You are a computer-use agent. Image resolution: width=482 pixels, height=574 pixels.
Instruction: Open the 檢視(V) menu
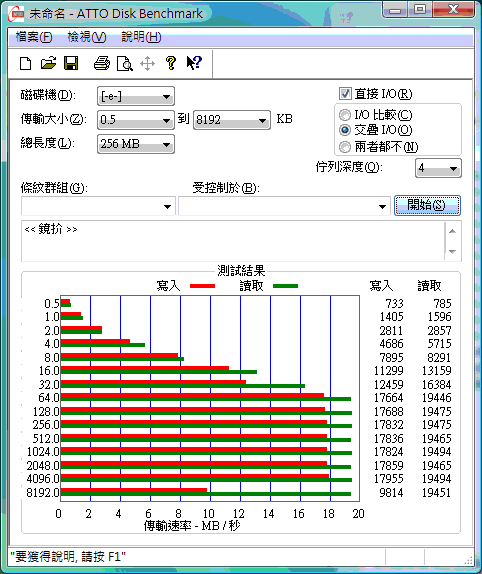coord(87,37)
